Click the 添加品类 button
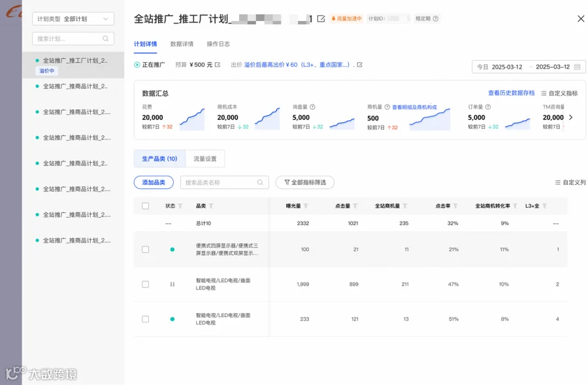 click(154, 182)
